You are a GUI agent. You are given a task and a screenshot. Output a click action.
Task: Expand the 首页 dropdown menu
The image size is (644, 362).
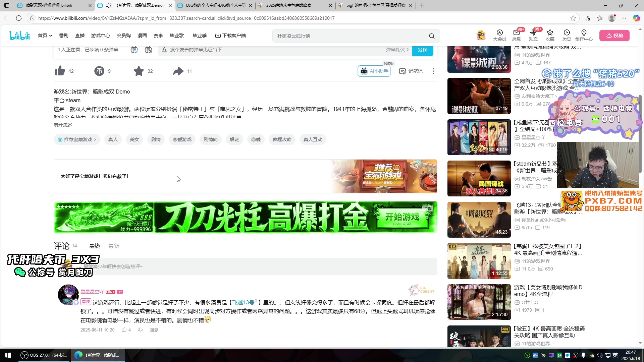pos(45,36)
